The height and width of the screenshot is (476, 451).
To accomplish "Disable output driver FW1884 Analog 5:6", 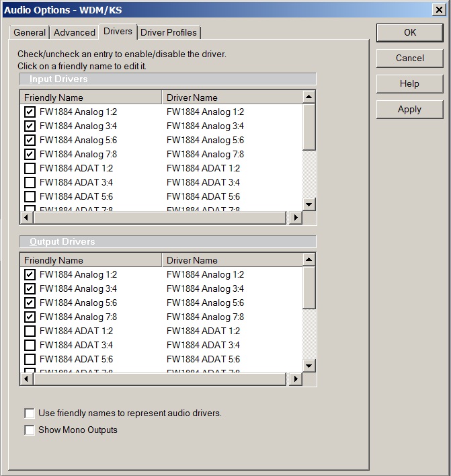I will (30, 303).
